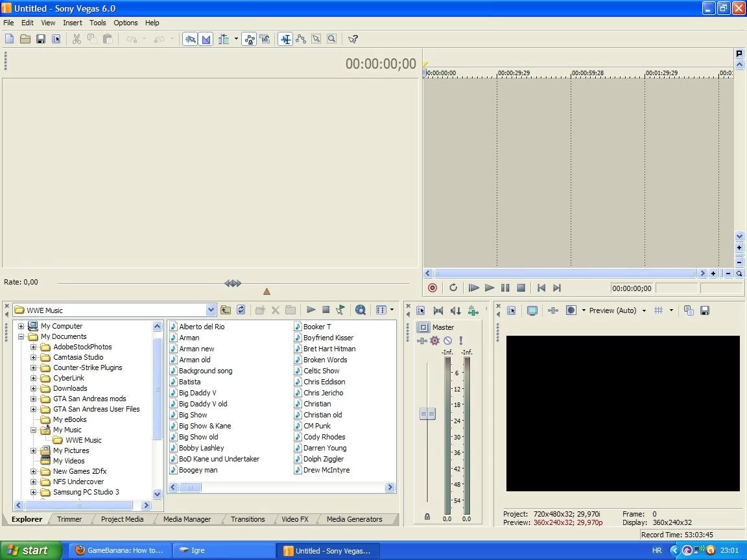The image size is (747, 560).
Task: Switch to the Trimmer tab
Action: click(69, 519)
